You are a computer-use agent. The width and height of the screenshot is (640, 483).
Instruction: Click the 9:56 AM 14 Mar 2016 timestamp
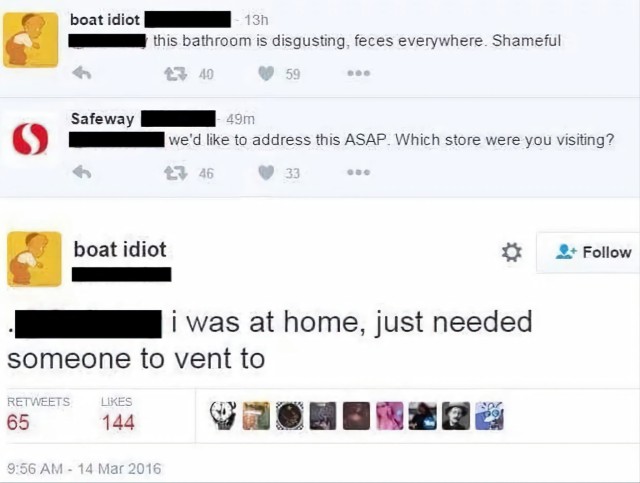84,468
